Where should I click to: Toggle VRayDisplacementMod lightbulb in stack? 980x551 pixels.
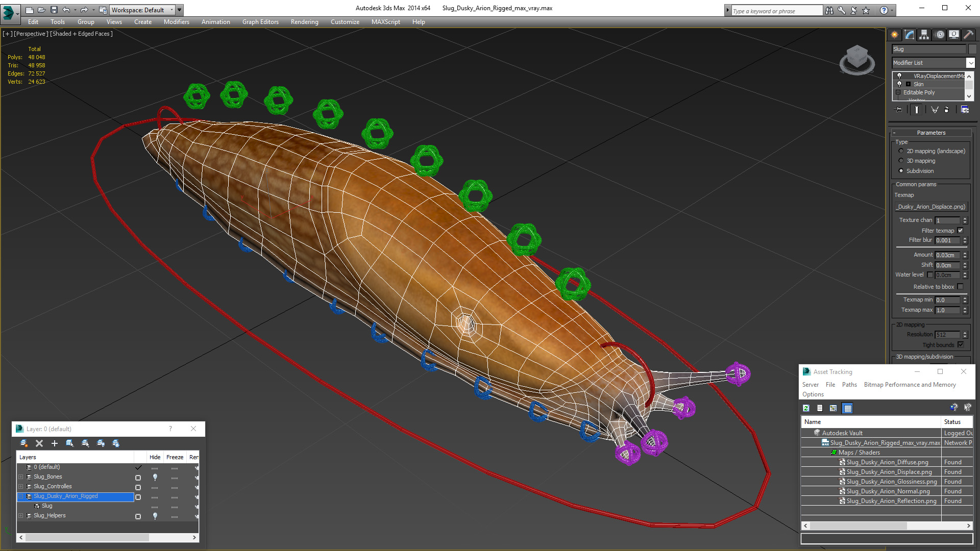pos(899,76)
